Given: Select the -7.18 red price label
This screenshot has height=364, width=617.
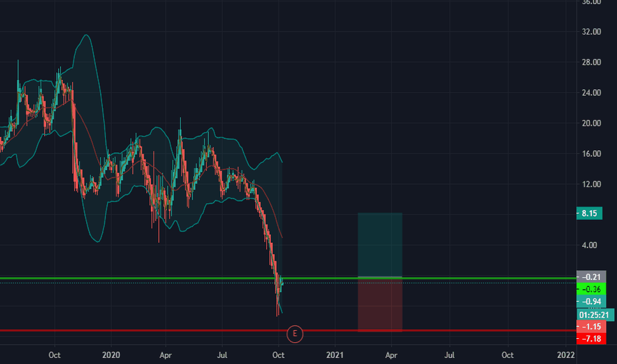Looking at the screenshot, I should pyautogui.click(x=591, y=338).
